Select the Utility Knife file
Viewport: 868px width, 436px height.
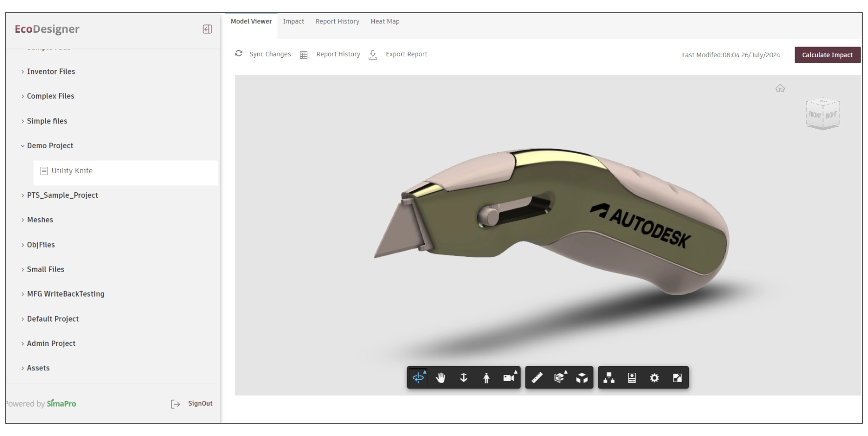[126, 173]
